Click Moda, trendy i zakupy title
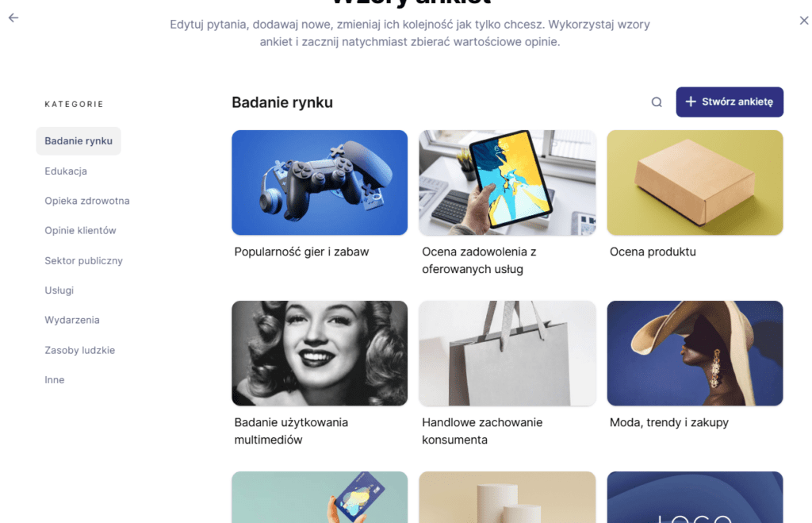812x523 pixels. (x=669, y=422)
